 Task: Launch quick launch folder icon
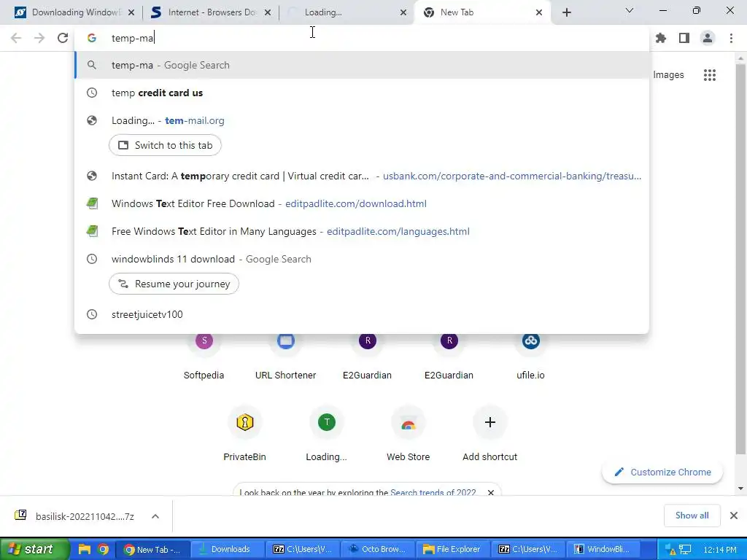coord(85,549)
